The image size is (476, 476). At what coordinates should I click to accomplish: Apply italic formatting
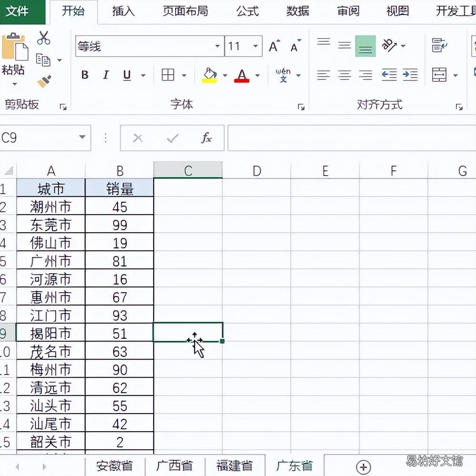coord(106,75)
